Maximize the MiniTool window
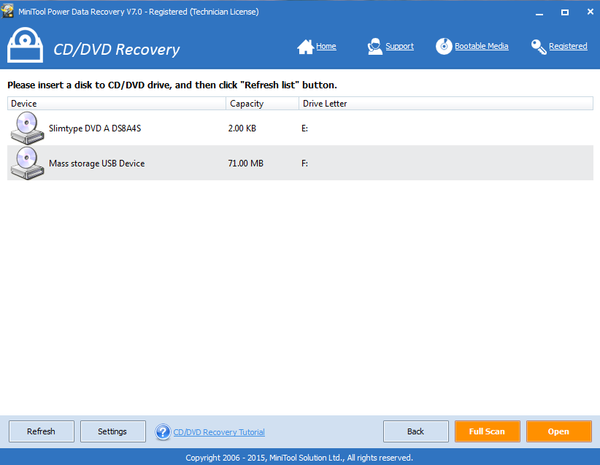Screen dimensions: 600x465 pos(565,12)
